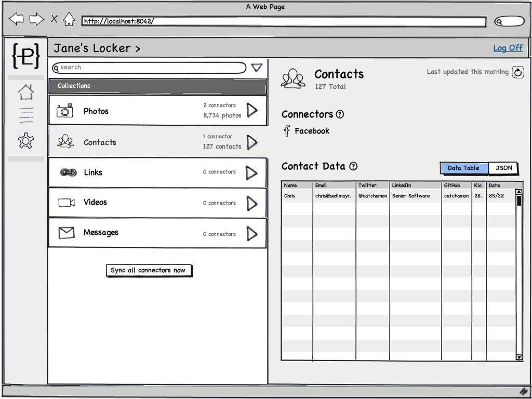Focus the URL address bar

pyautogui.click(x=284, y=21)
